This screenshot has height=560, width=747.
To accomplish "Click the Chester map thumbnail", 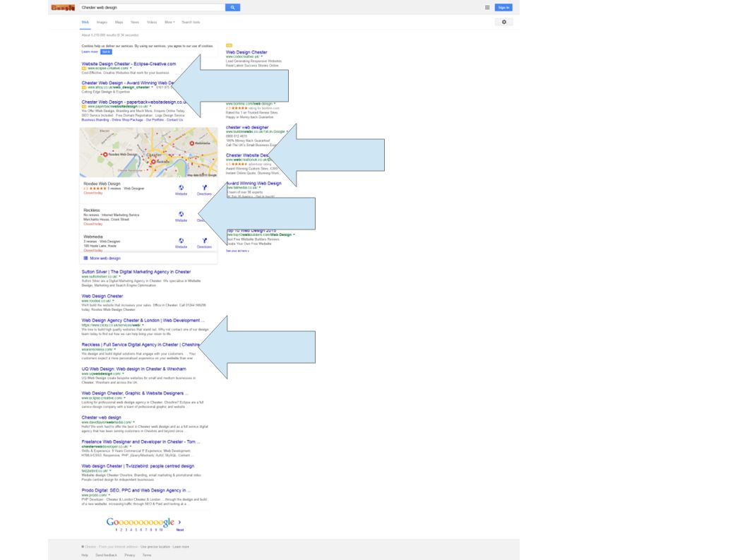I will [x=149, y=153].
